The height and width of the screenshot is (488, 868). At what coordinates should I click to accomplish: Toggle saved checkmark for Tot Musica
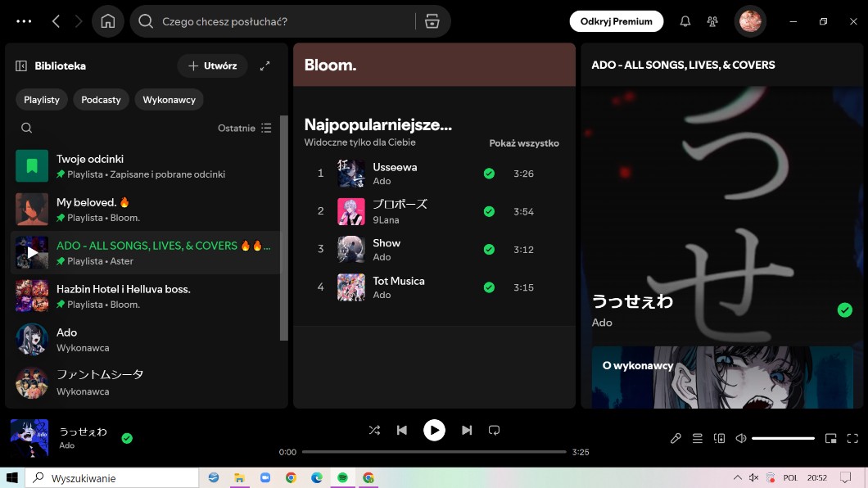pyautogui.click(x=489, y=287)
